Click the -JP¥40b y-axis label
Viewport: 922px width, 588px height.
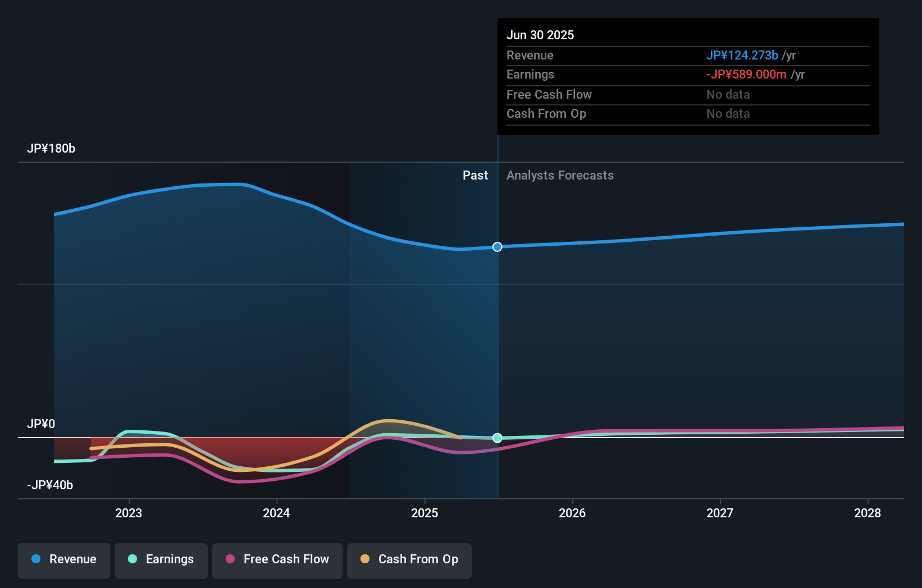point(50,485)
